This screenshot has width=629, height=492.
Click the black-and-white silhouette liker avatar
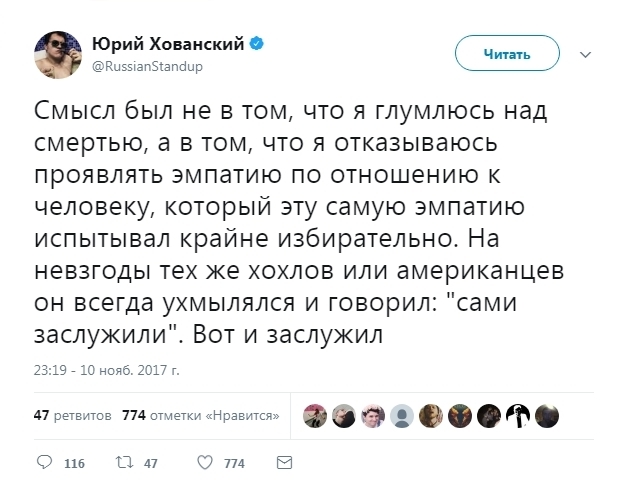point(518,415)
